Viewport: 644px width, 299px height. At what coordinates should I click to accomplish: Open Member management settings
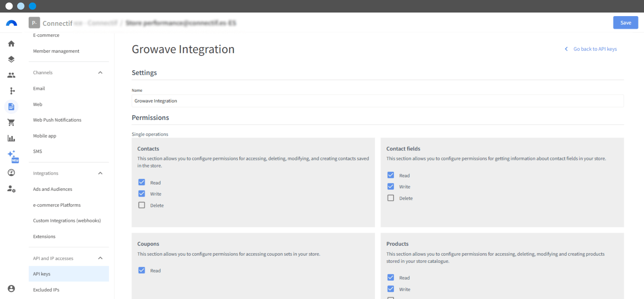(56, 51)
